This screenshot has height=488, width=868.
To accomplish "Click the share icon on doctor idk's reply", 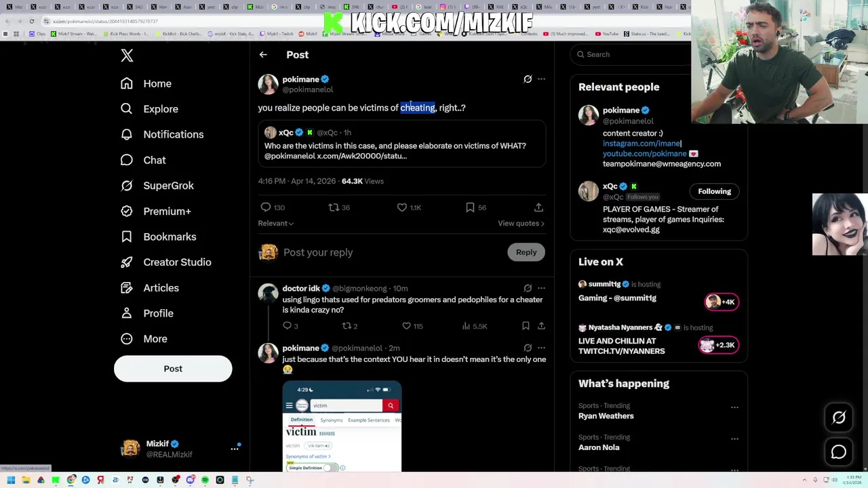I will tap(541, 326).
